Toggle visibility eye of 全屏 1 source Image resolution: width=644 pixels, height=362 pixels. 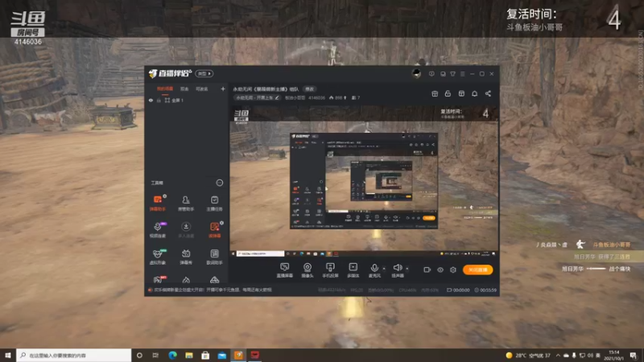[151, 100]
